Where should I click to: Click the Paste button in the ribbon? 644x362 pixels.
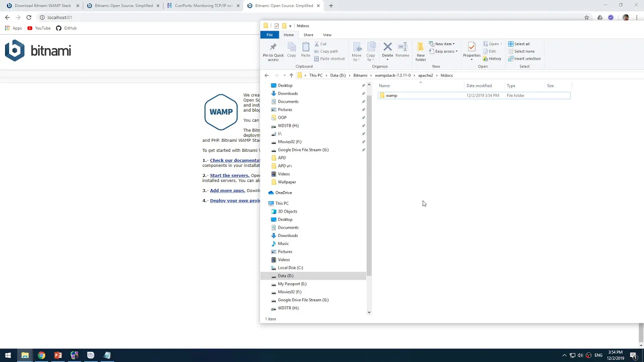point(305,50)
